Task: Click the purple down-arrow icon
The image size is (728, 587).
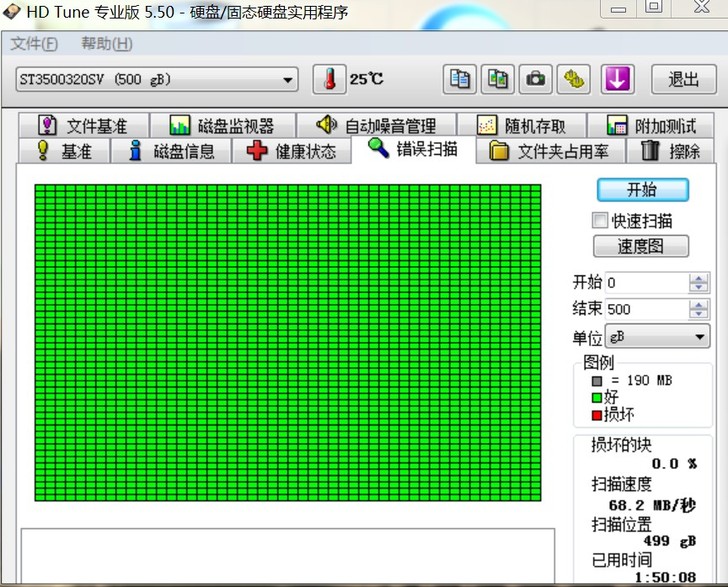Action: (617, 79)
